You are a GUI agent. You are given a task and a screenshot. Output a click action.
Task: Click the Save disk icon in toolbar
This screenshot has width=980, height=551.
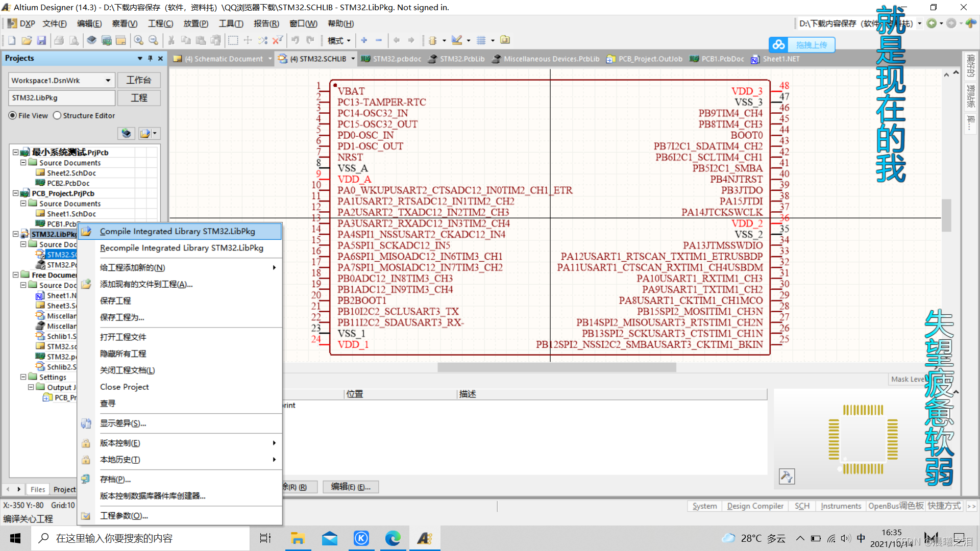click(42, 40)
